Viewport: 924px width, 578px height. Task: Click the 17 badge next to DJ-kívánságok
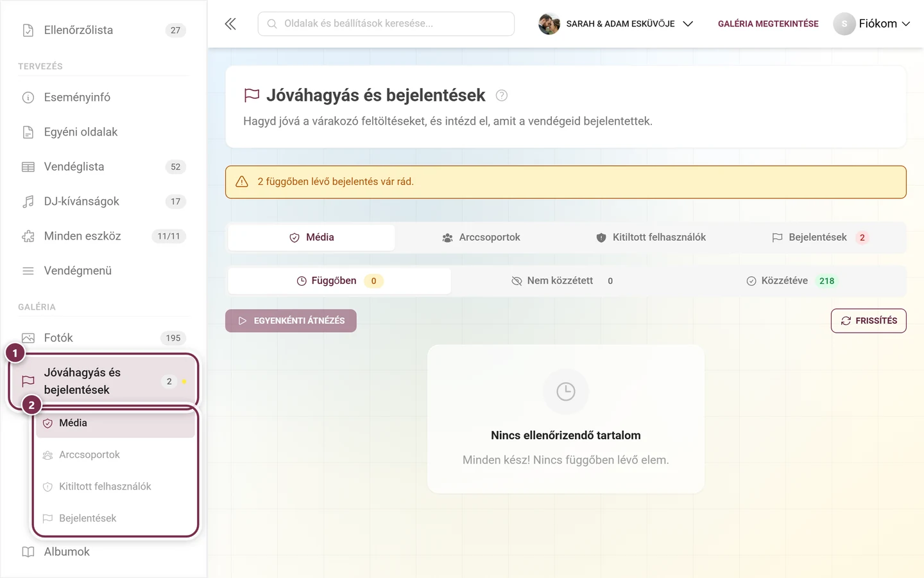click(176, 202)
